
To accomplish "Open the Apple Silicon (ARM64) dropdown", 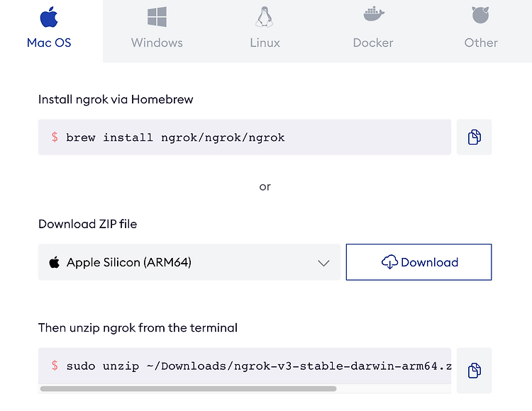I will pos(189,262).
